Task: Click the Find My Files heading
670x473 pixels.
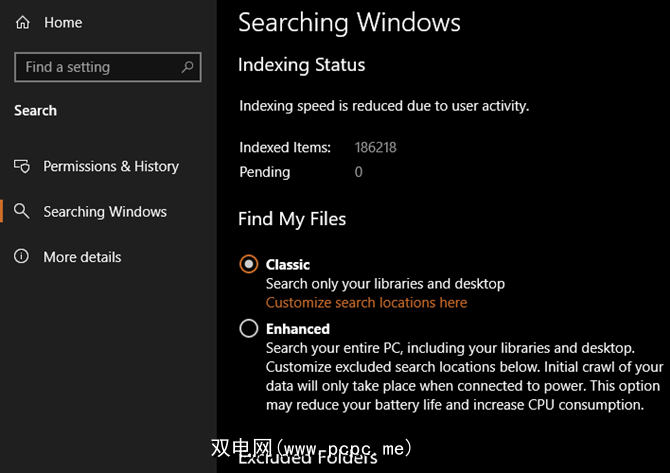Action: (292, 218)
